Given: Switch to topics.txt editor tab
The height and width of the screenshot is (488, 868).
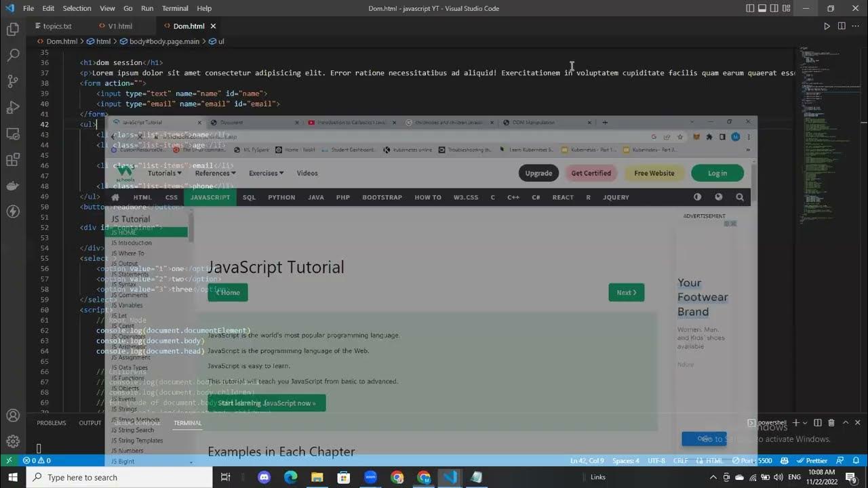Looking at the screenshot, I should coord(57,26).
